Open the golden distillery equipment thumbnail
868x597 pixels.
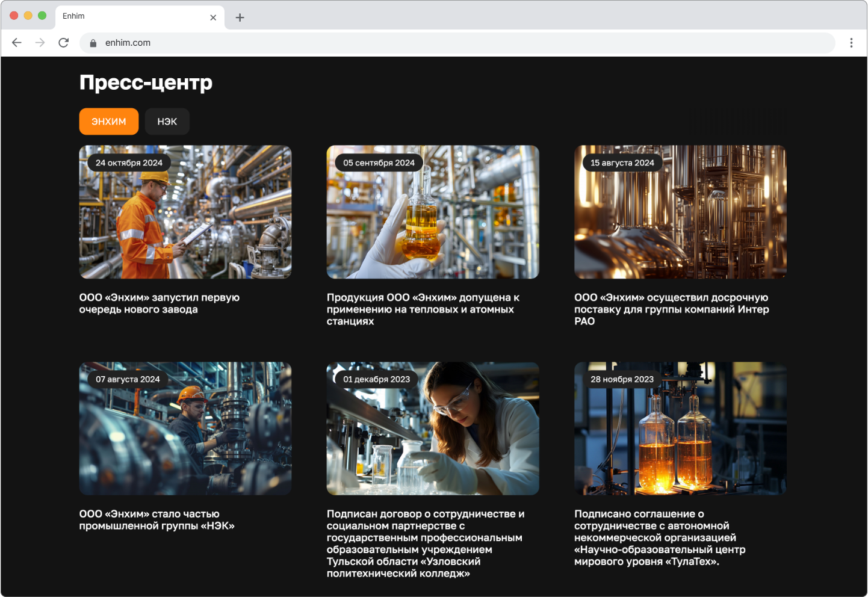click(680, 212)
